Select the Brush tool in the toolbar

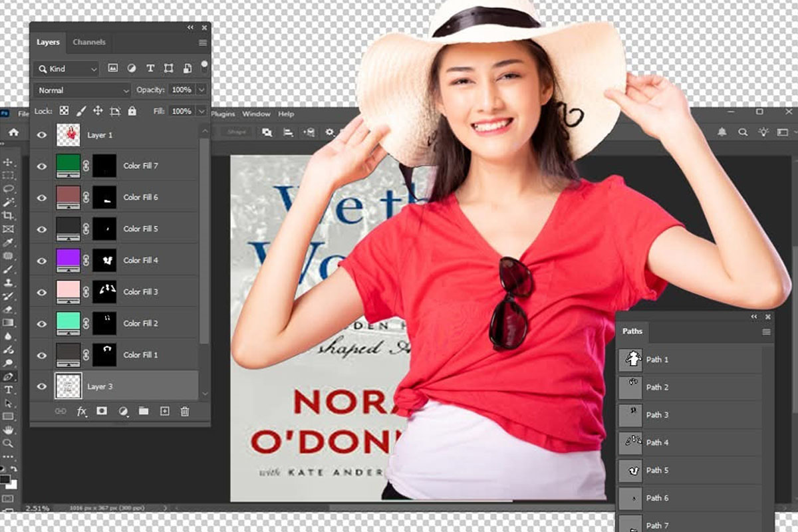9,269
